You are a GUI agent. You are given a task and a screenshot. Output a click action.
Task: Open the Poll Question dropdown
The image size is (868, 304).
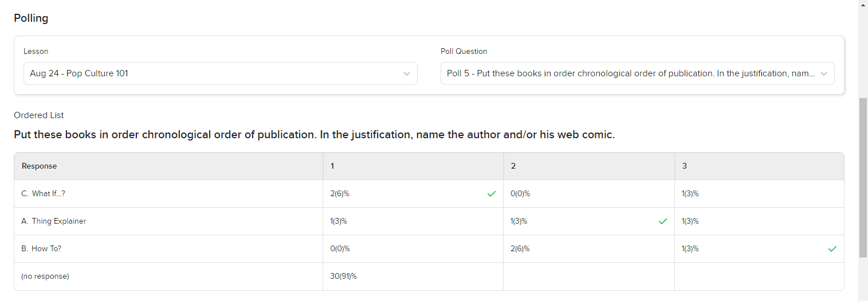click(x=637, y=73)
